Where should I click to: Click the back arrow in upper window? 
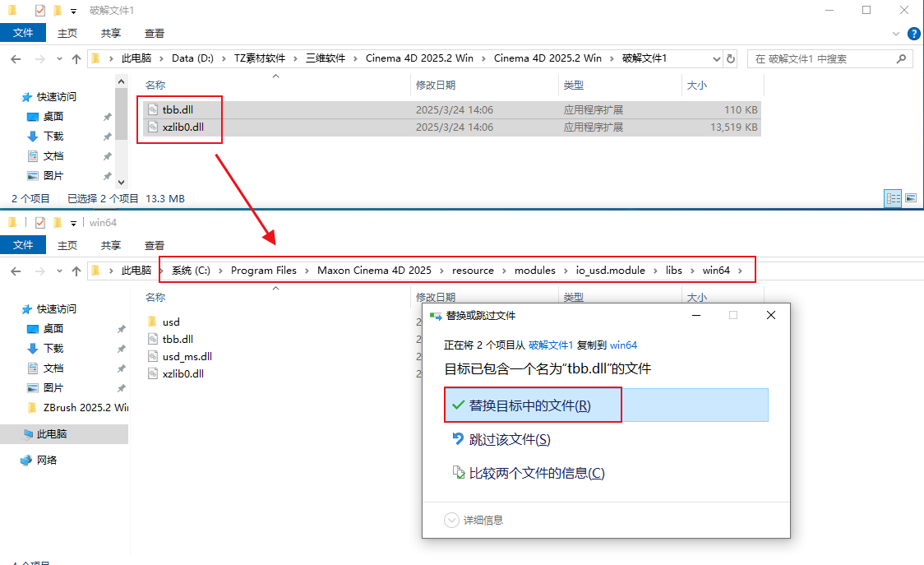coord(16,59)
